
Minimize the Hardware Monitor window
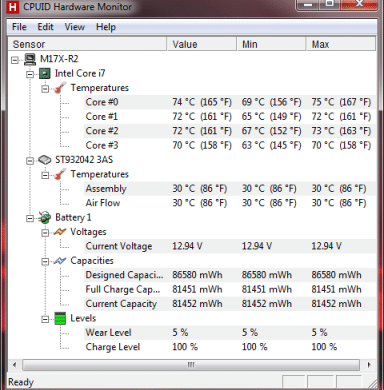pos(308,4)
